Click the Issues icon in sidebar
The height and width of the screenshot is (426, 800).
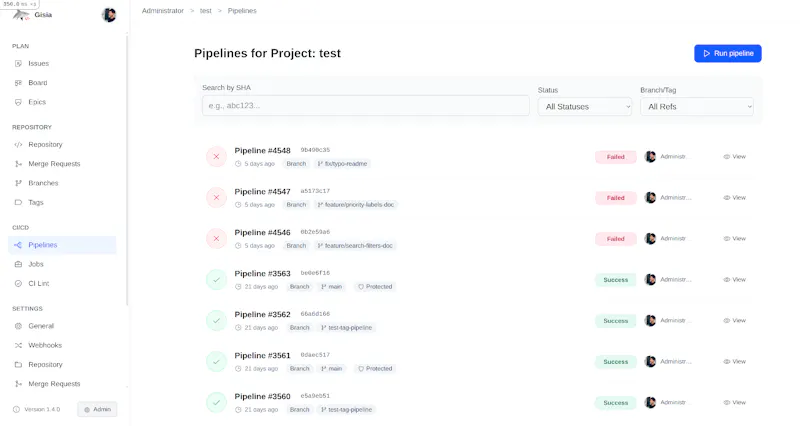(18, 63)
